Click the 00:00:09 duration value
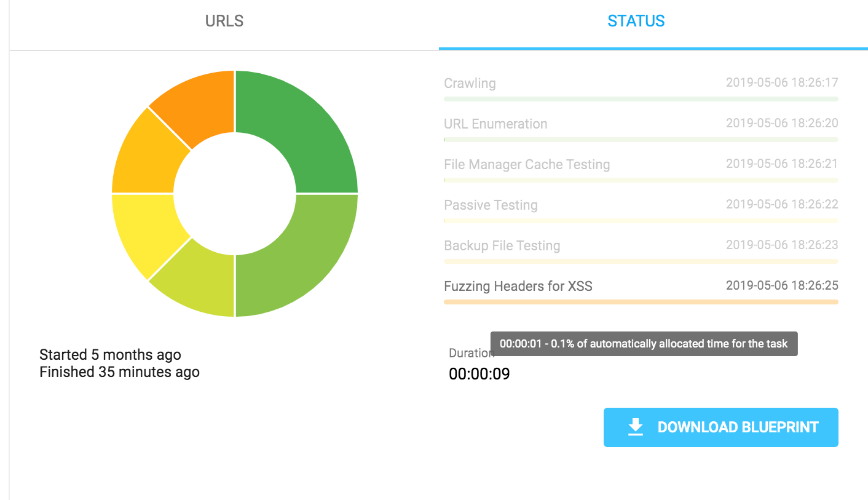This screenshot has height=500, width=868. 479,374
